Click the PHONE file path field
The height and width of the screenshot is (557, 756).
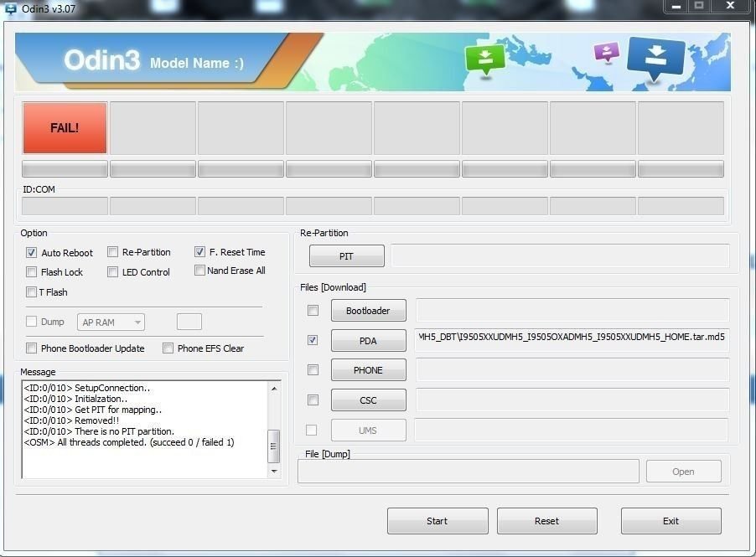(x=572, y=370)
